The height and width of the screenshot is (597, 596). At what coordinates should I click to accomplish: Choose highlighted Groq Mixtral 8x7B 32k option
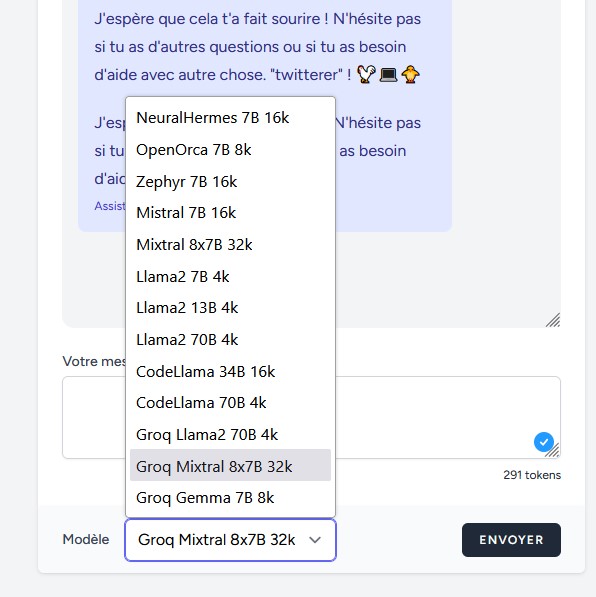coord(230,465)
